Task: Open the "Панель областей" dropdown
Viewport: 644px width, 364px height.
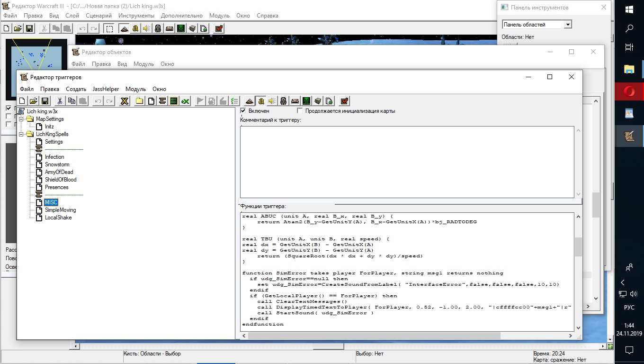Action: click(568, 25)
